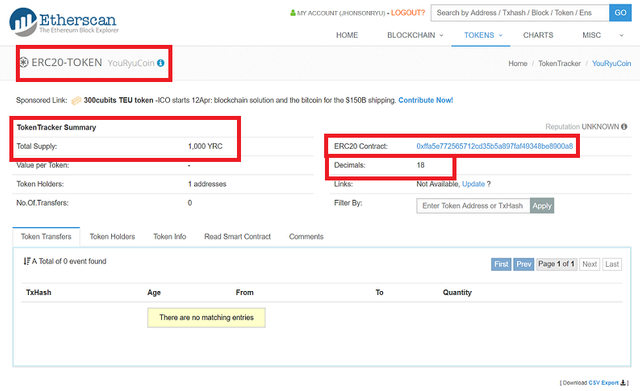Open the CHARTS page
Image resolution: width=640 pixels, height=391 pixels.
pyautogui.click(x=538, y=35)
